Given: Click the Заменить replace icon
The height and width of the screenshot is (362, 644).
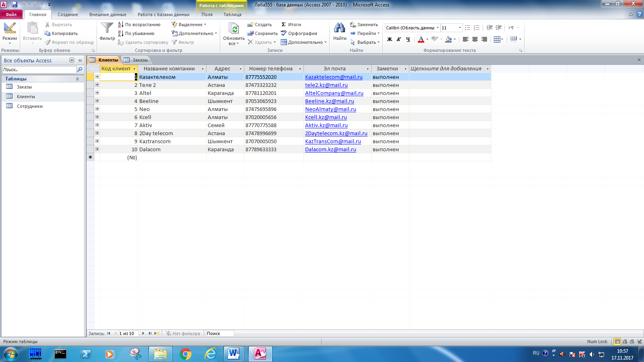Looking at the screenshot, I should tap(353, 25).
